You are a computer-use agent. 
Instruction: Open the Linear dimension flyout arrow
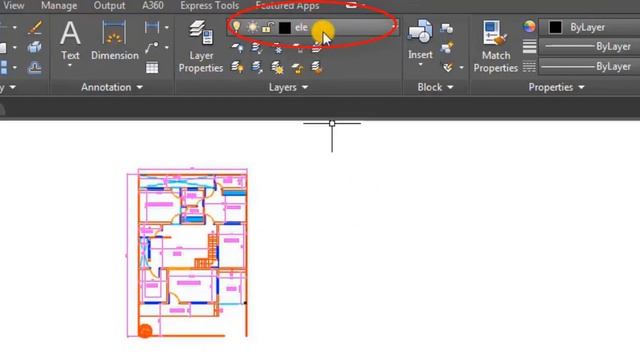pos(167,27)
